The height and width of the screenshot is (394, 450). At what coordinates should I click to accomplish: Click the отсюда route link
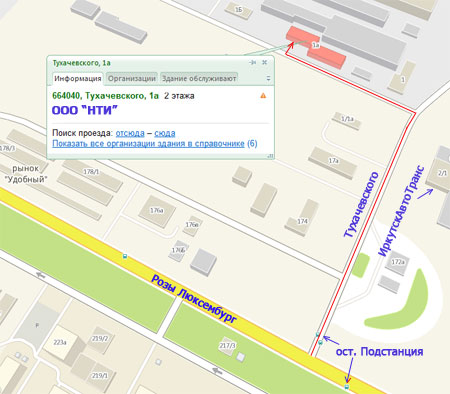130,133
